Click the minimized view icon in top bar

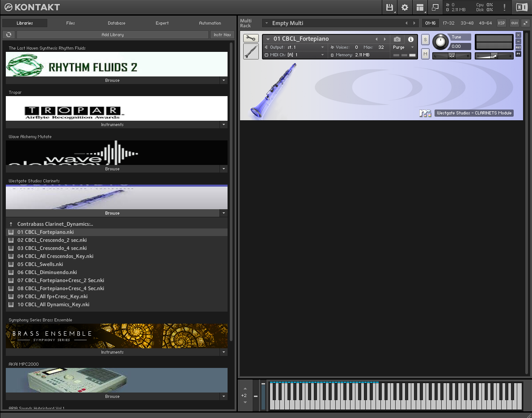click(x=435, y=7)
